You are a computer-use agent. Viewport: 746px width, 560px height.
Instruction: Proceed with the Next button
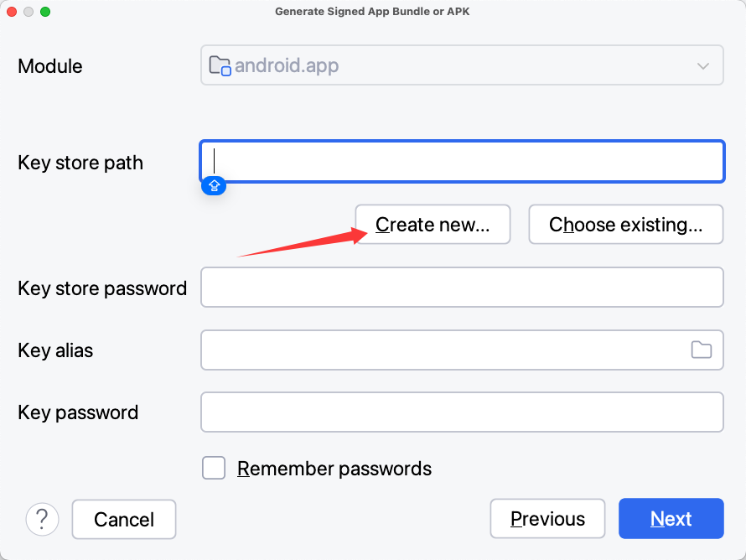tap(671, 519)
